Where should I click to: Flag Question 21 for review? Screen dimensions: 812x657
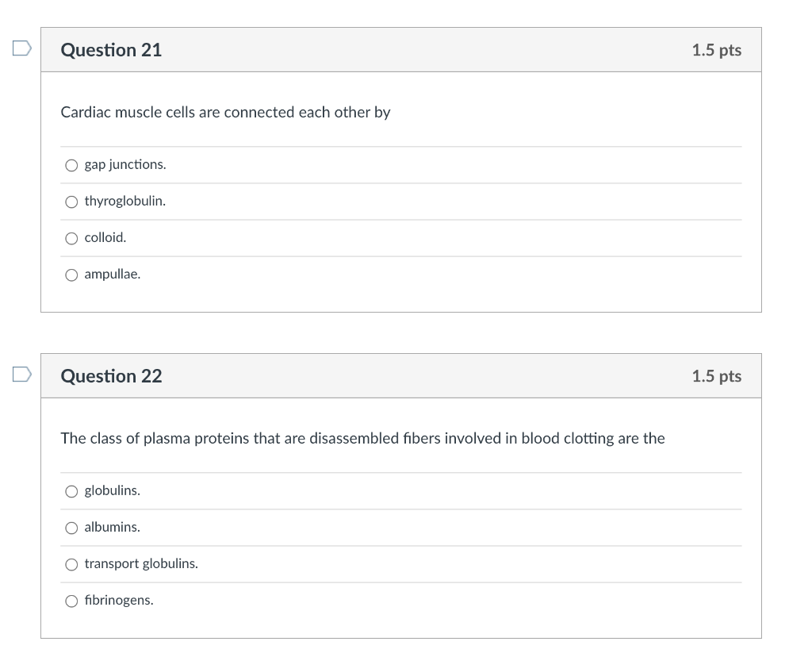click(21, 48)
